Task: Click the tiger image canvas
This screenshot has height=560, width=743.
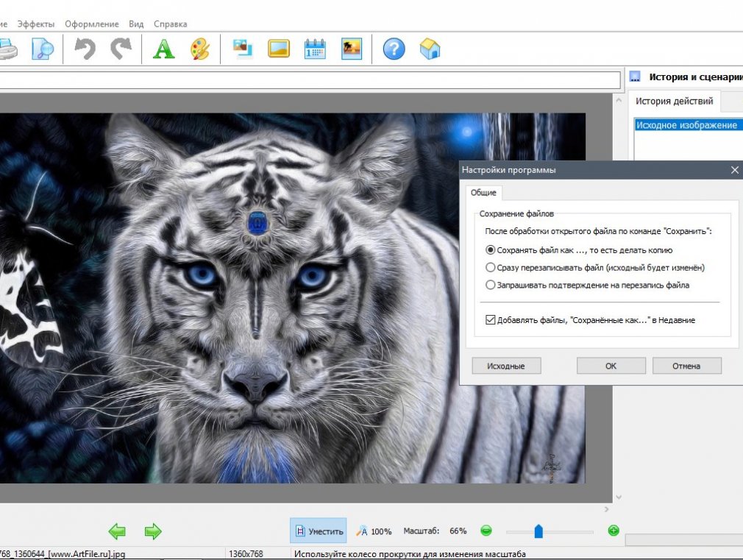Action: 292,298
